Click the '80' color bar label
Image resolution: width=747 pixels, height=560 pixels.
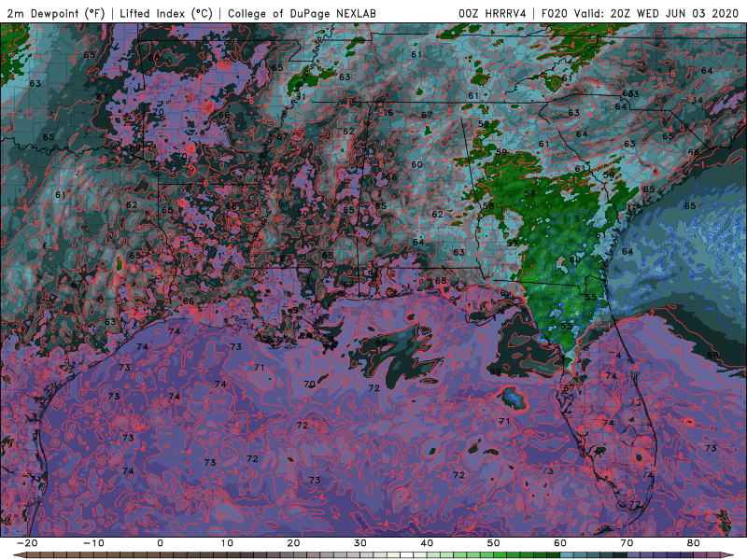694,543
